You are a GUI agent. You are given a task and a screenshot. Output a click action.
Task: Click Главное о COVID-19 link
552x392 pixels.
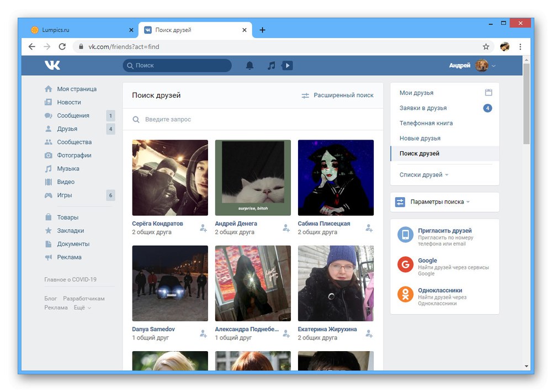coord(71,279)
